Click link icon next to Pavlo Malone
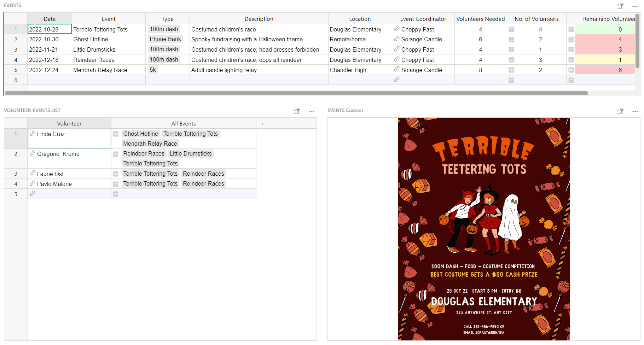 click(x=33, y=183)
